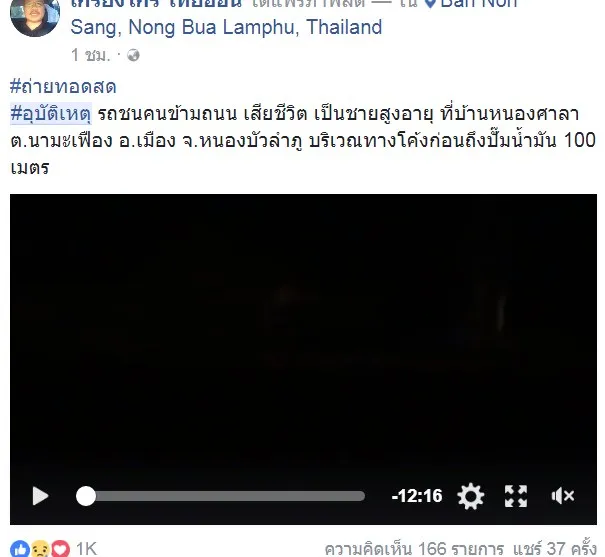The height and width of the screenshot is (557, 605).
Task: Click the public globe privacy icon
Action: pos(133,55)
